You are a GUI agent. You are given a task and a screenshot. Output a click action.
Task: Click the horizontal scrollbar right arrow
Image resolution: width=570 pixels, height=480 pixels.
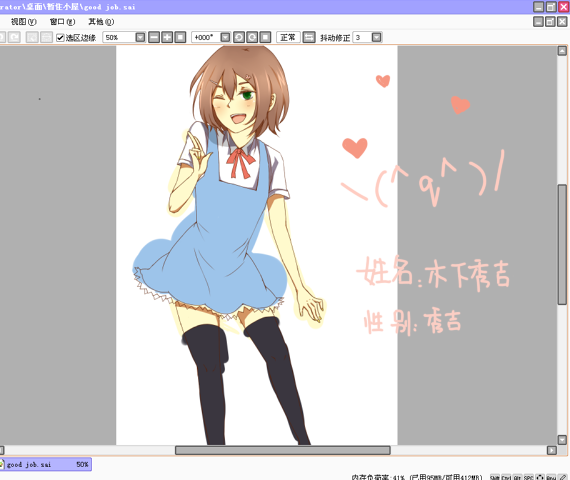pyautogui.click(x=552, y=450)
